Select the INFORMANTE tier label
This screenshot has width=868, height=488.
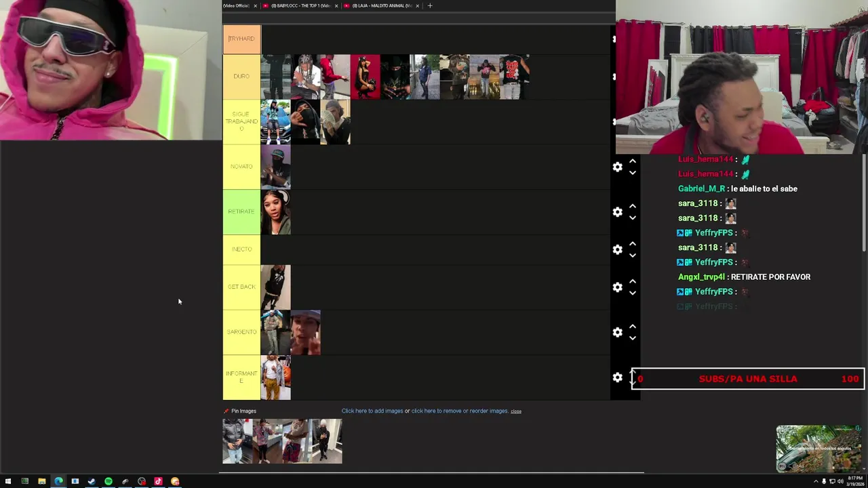tap(241, 377)
